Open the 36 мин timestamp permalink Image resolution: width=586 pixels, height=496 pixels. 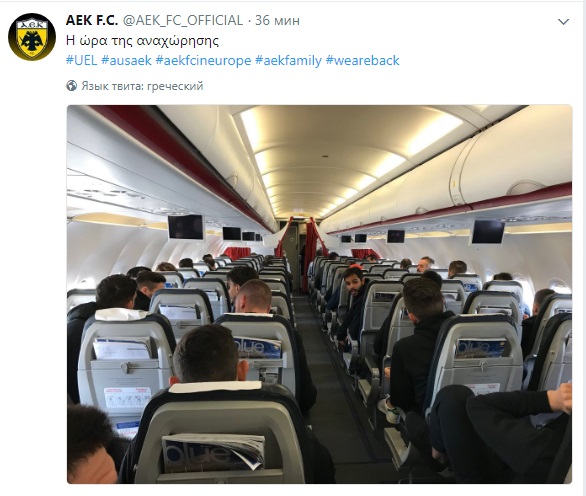pos(277,20)
